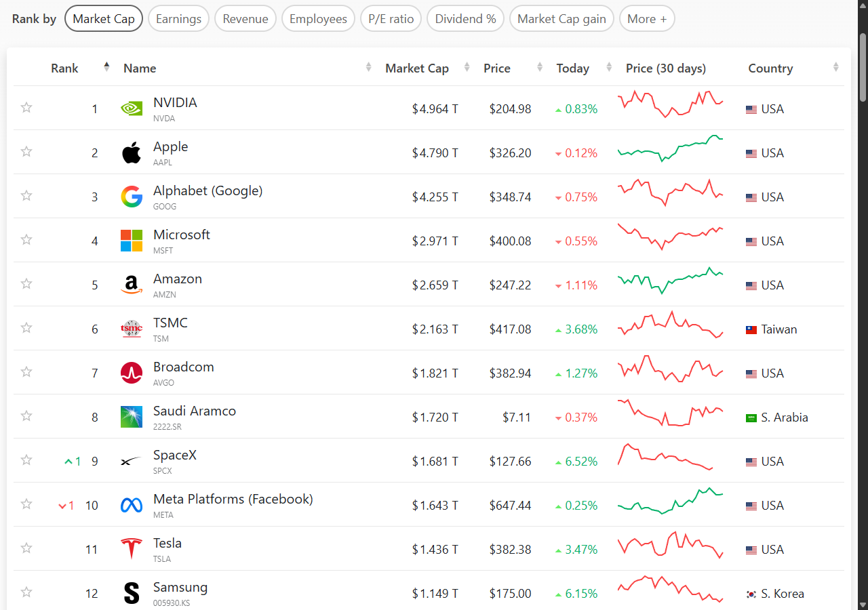The image size is (868, 610).
Task: Star Alphabet (Google) as a favorite
Action: pos(26,195)
